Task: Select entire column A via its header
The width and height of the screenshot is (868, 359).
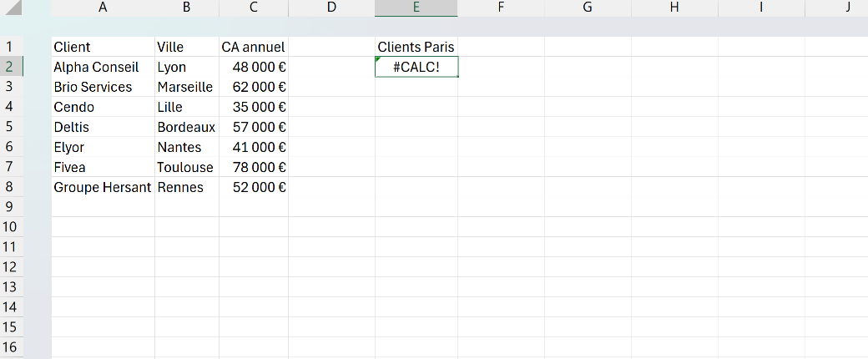Action: coord(103,8)
